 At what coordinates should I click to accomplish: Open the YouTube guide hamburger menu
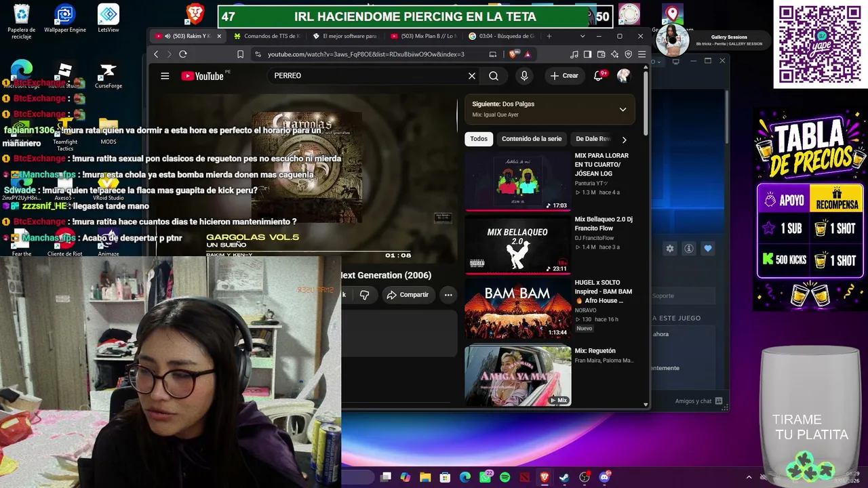[165, 76]
